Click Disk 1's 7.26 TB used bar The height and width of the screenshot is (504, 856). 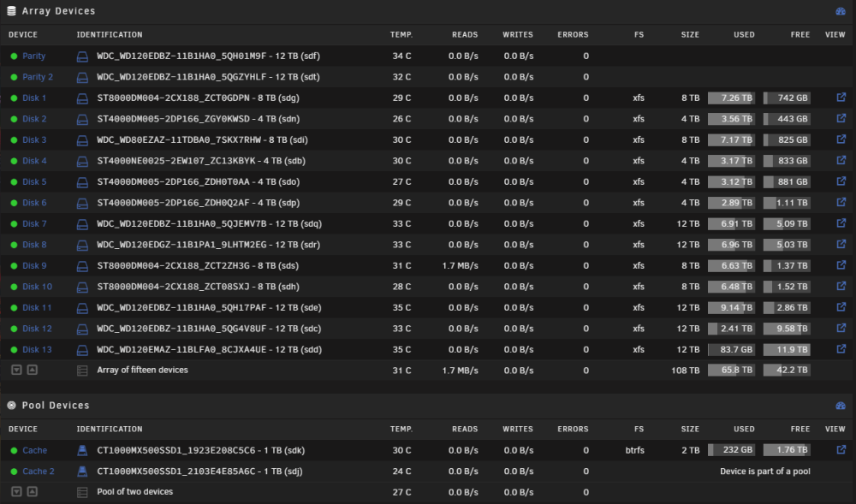tap(732, 98)
